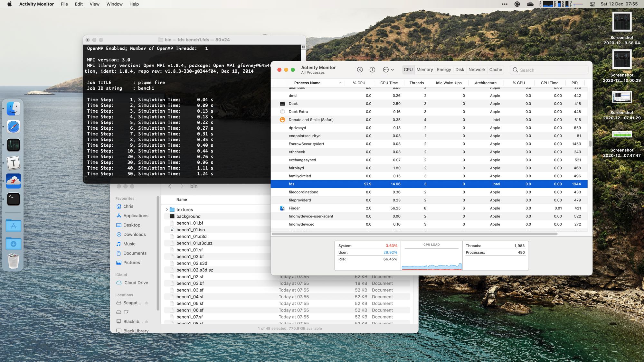Open chris home folder in Finder sidebar
This screenshot has width=644, height=362.
[x=128, y=206]
